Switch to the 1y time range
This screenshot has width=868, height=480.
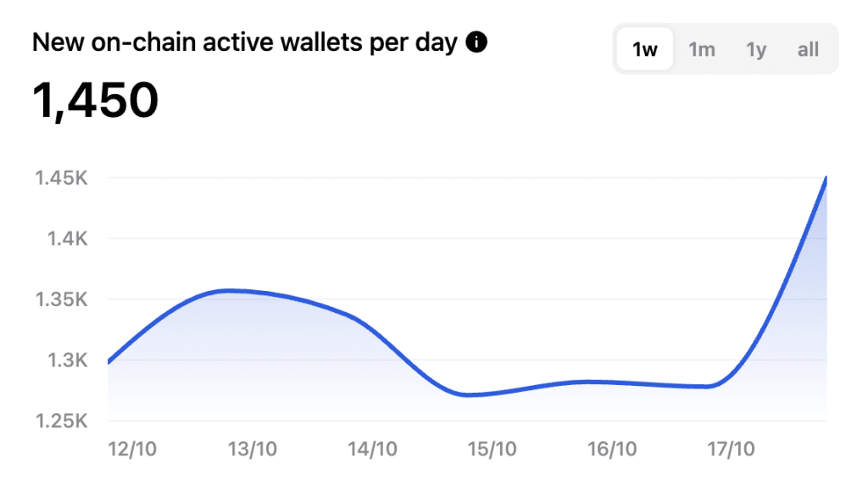pos(756,50)
